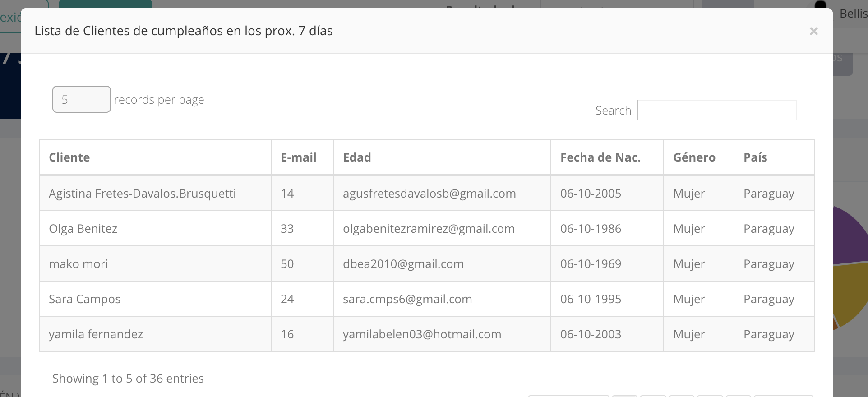Sort table by Cliente column header
The image size is (868, 397).
69,157
